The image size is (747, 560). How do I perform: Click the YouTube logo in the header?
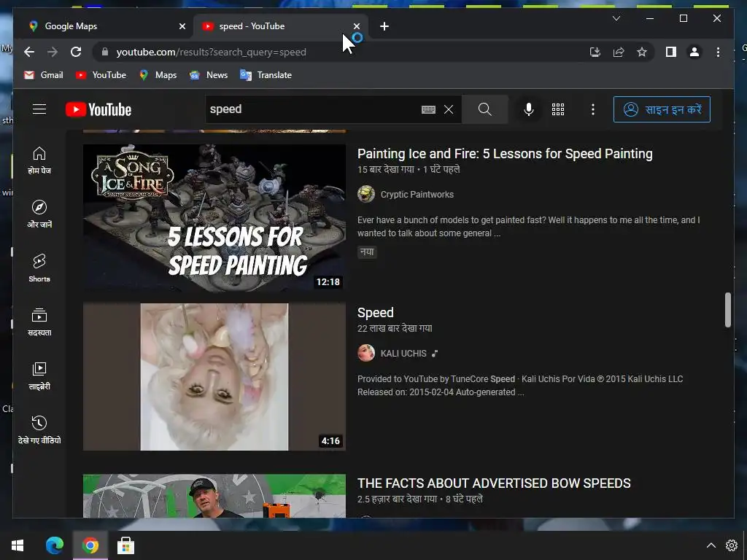(98, 109)
